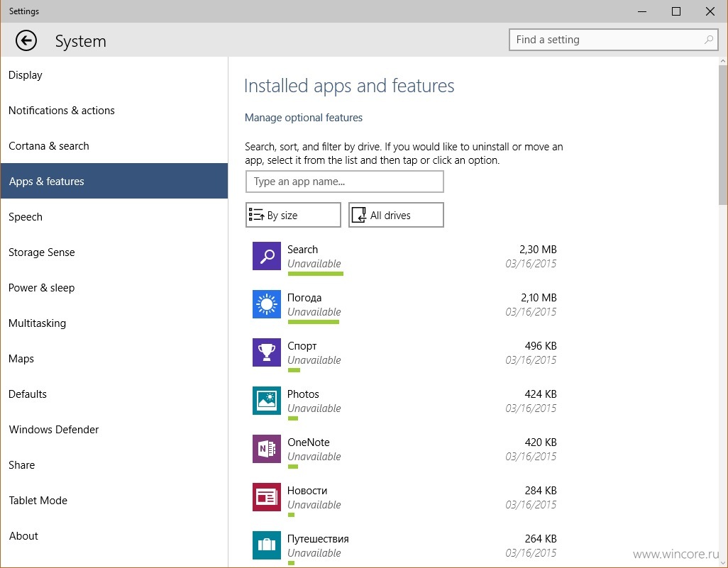Maximize the Settings window
This screenshot has width=728, height=568.
676,11
